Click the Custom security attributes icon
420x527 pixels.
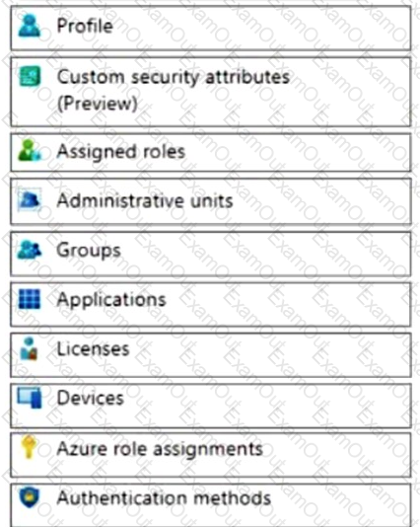[x=30, y=76]
